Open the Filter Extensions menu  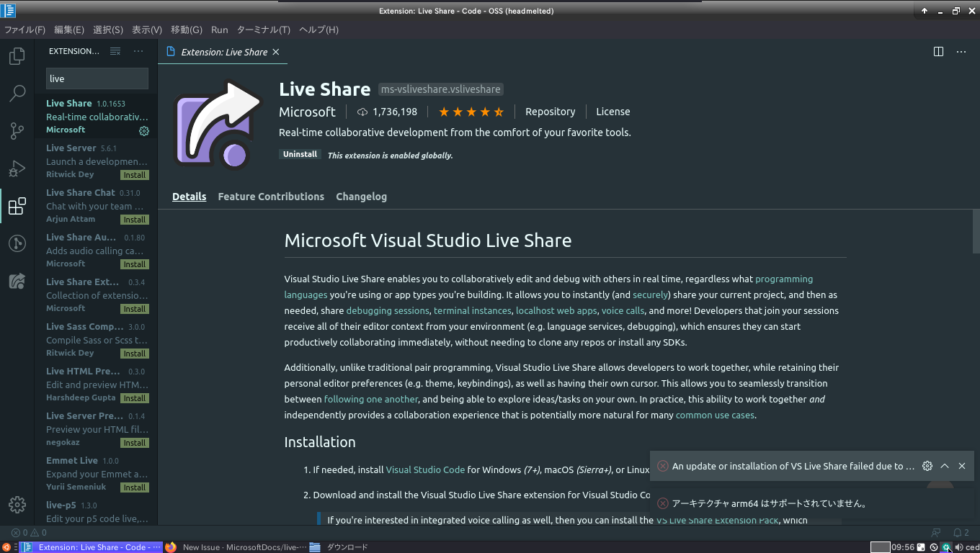coord(115,51)
